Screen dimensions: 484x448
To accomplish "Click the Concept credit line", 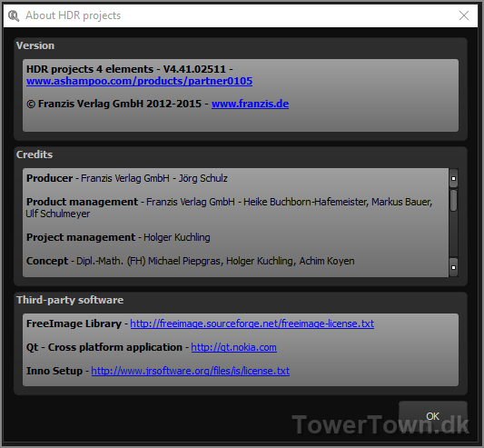I will [x=190, y=261].
